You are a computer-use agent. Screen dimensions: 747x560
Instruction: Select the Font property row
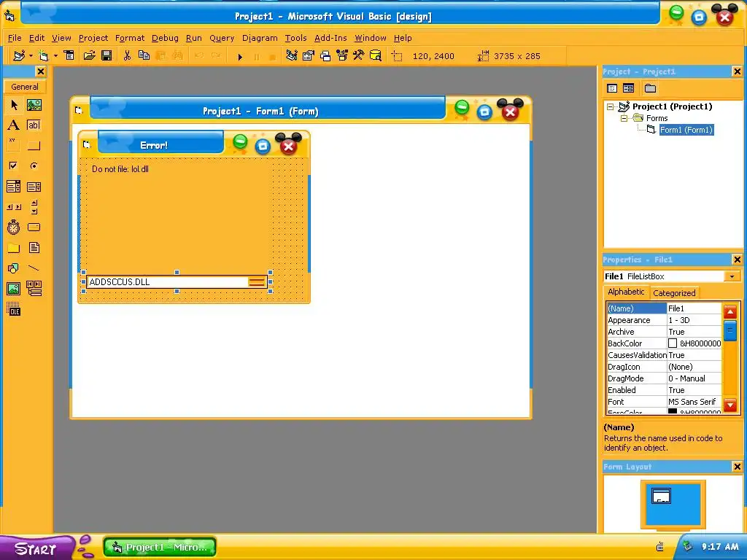click(664, 402)
